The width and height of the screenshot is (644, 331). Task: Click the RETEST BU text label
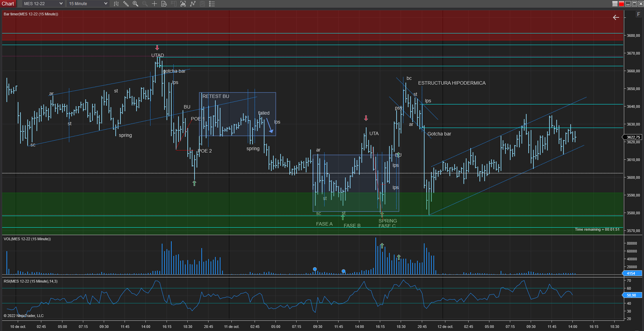pos(216,96)
